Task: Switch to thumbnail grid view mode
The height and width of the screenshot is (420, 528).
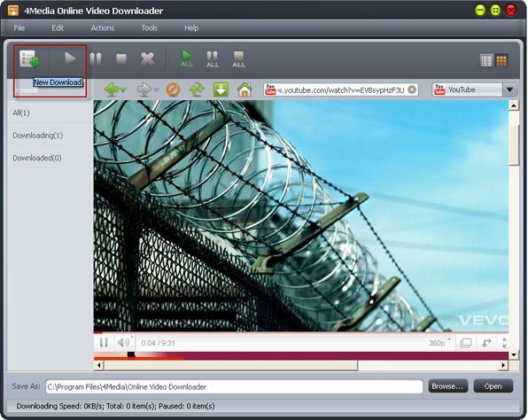Action: (x=501, y=61)
